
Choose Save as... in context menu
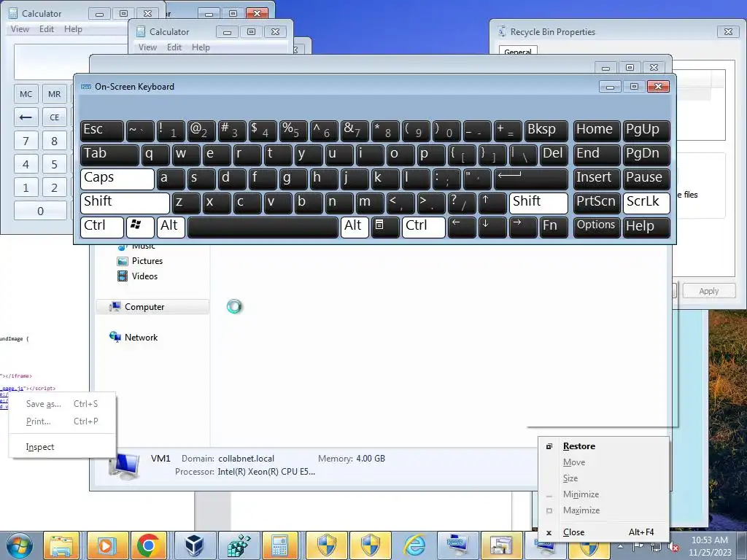[62, 404]
